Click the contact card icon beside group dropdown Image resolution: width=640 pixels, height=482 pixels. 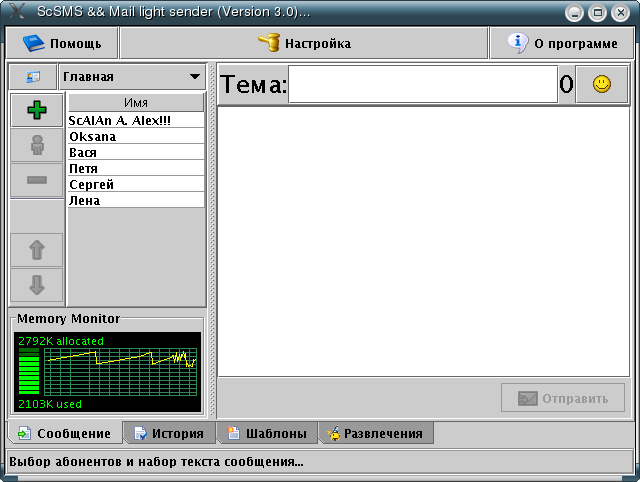point(32,77)
